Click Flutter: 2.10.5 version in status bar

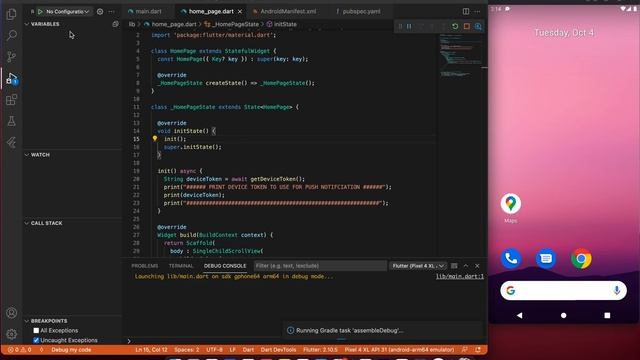point(320,350)
